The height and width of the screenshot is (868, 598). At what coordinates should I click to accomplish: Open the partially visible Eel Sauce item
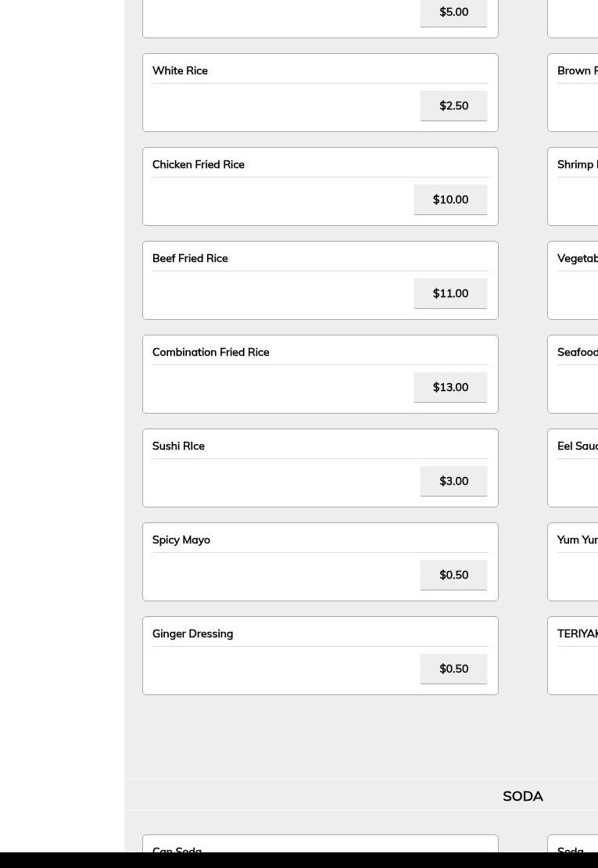click(x=577, y=447)
